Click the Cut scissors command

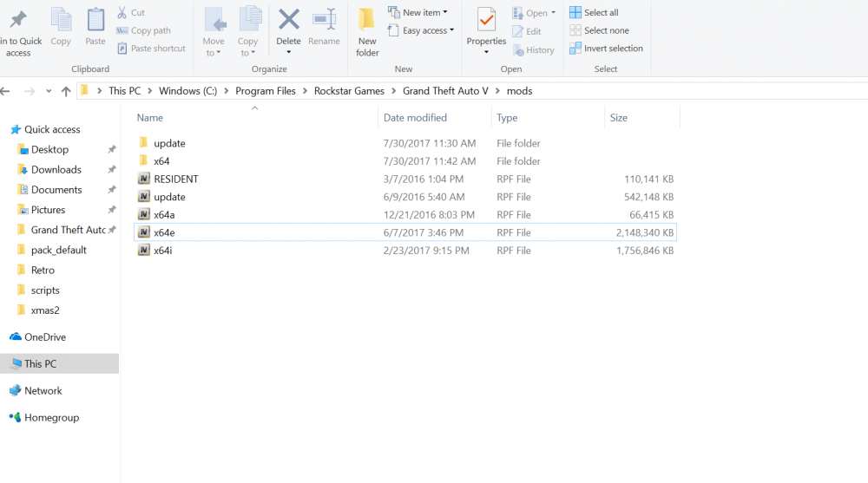pyautogui.click(x=131, y=12)
